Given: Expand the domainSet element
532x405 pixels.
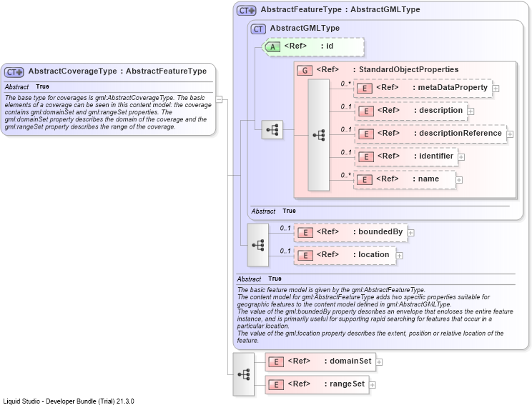Looking at the screenshot, I should (x=379, y=362).
